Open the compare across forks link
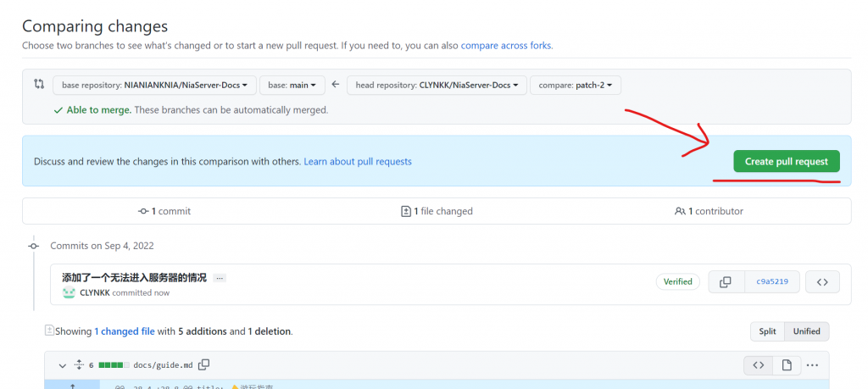This screenshot has width=868, height=389. [506, 46]
